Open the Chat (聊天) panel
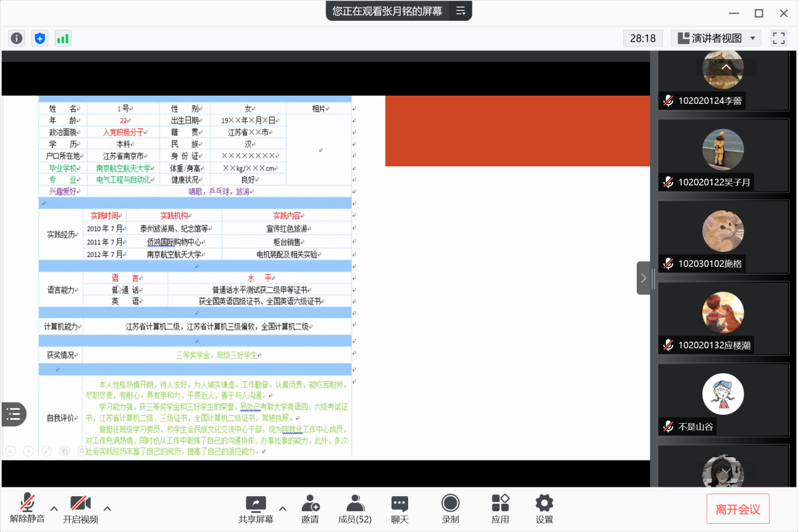This screenshot has width=798, height=532. [399, 509]
